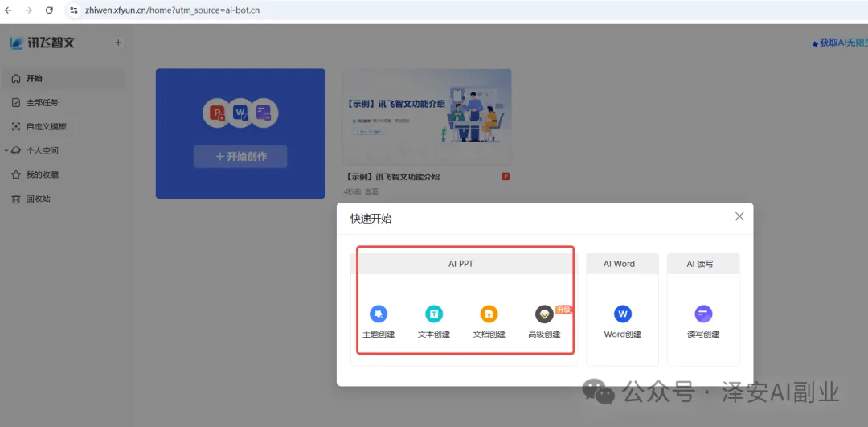
Task: Click the 主题创建 icon
Action: point(379,314)
